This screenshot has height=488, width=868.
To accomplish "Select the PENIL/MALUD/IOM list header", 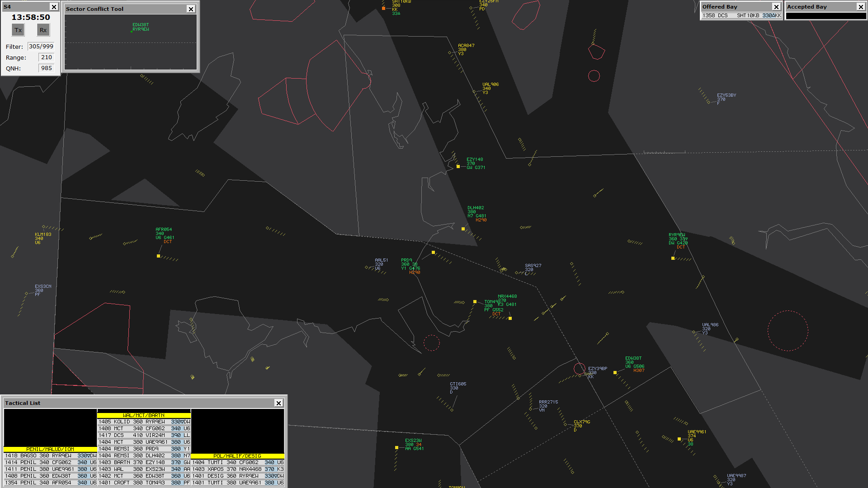I will click(50, 449).
